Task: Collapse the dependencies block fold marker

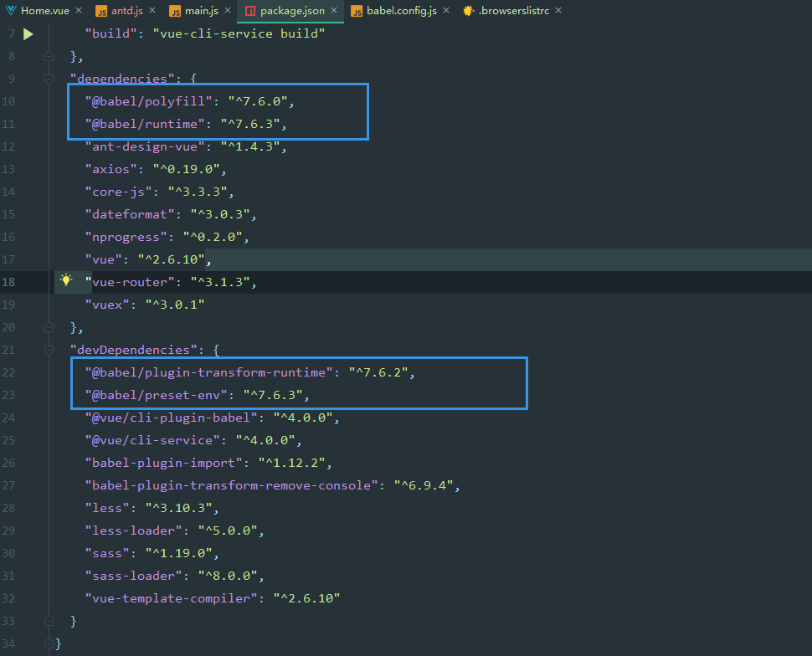Action: [49, 79]
